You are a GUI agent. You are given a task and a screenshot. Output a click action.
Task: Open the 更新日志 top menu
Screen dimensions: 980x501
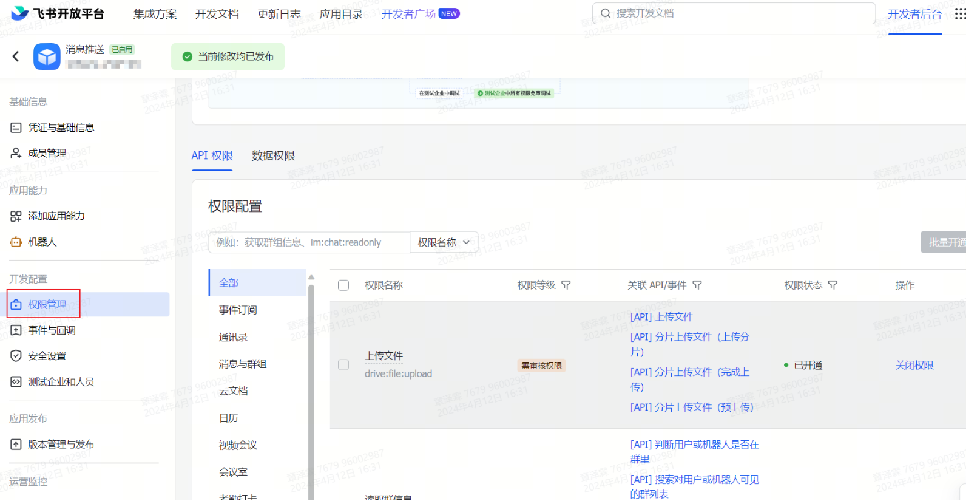279,14
